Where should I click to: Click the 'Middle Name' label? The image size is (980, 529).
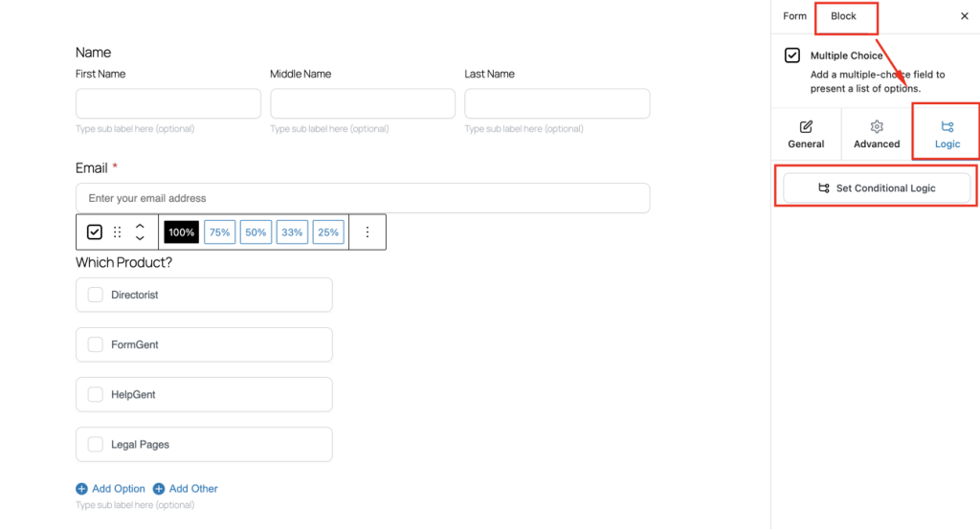click(301, 74)
